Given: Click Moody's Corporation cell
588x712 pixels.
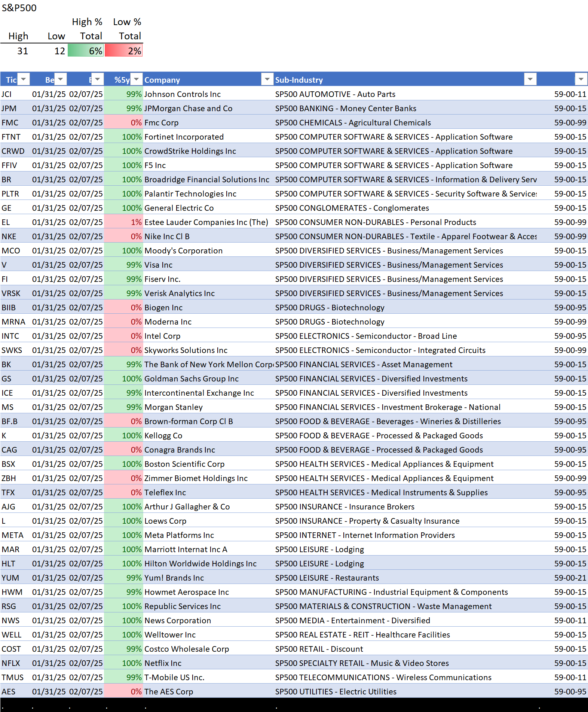Looking at the screenshot, I should point(208,250).
